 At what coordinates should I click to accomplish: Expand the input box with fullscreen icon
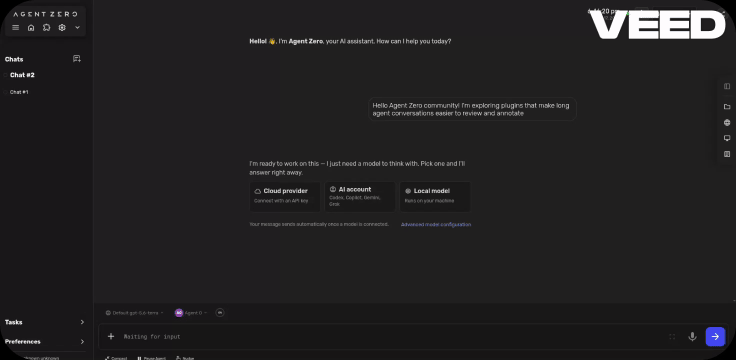click(672, 337)
